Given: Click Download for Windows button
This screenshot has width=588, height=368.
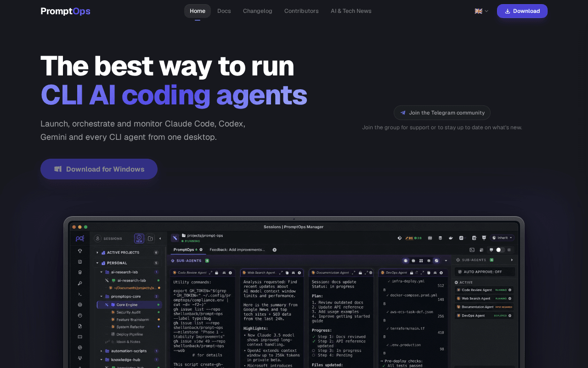Looking at the screenshot, I should click(99, 169).
